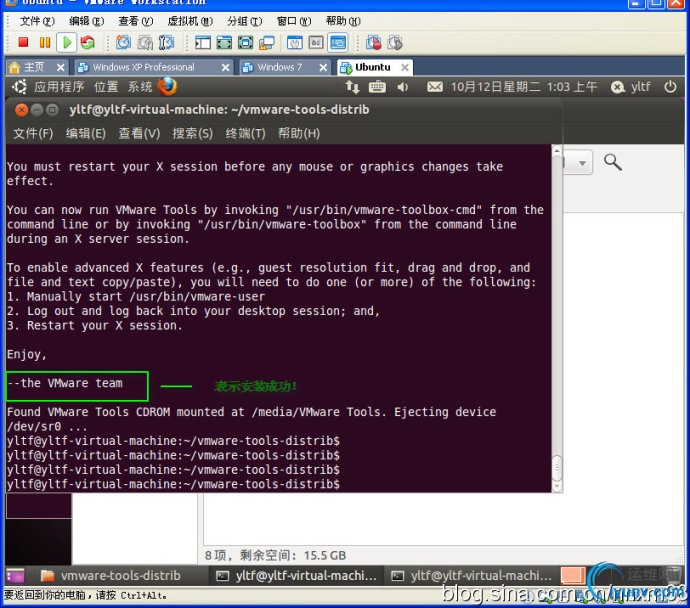Close the Windows 7 tab
The height and width of the screenshot is (608, 690).
[323, 67]
